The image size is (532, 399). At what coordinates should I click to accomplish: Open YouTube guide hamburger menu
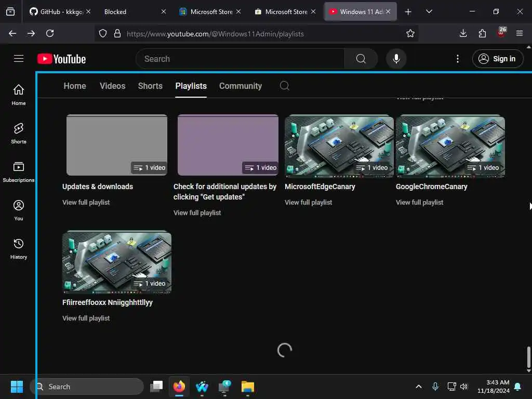point(19,59)
